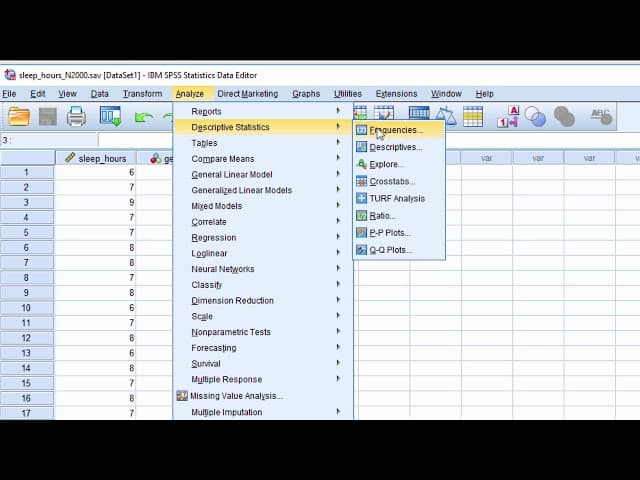Choose Descriptives... menu entry
This screenshot has height=480, width=640.
(399, 147)
